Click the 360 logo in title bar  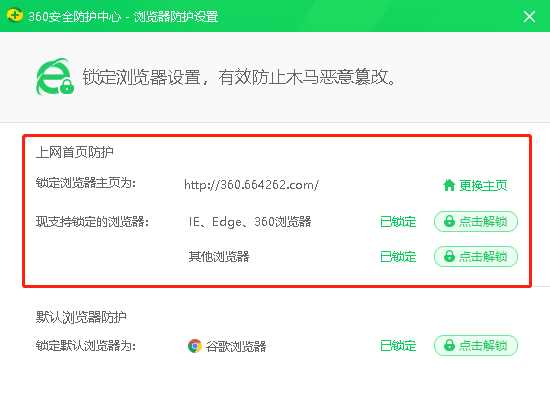(15, 15)
